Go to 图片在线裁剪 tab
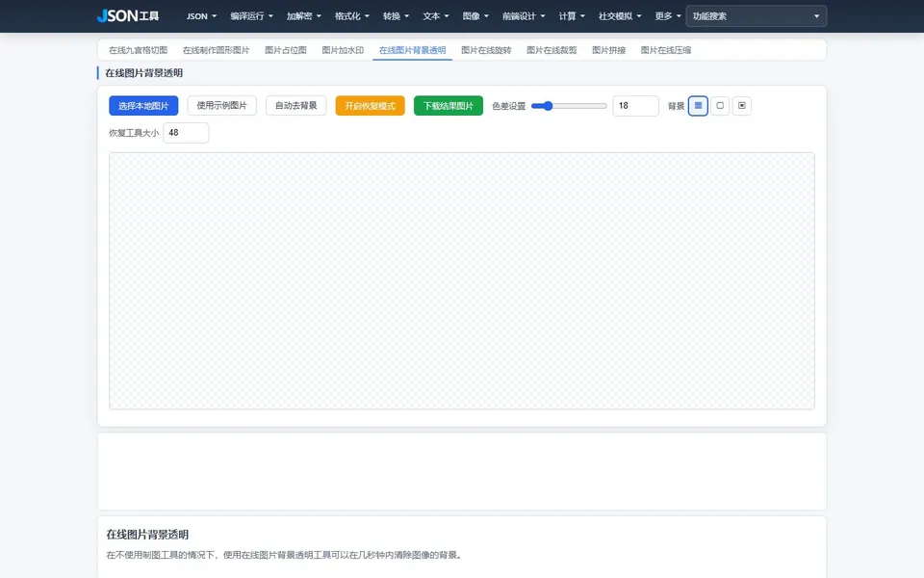 [552, 50]
